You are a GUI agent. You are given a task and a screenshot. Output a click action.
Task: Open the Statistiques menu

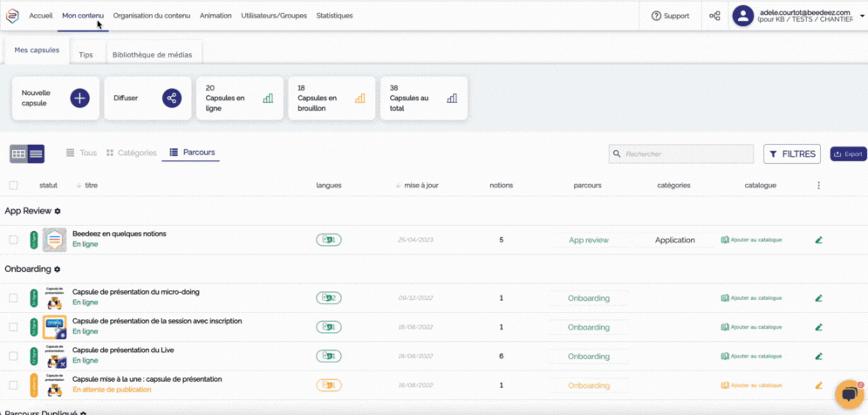pyautogui.click(x=334, y=16)
